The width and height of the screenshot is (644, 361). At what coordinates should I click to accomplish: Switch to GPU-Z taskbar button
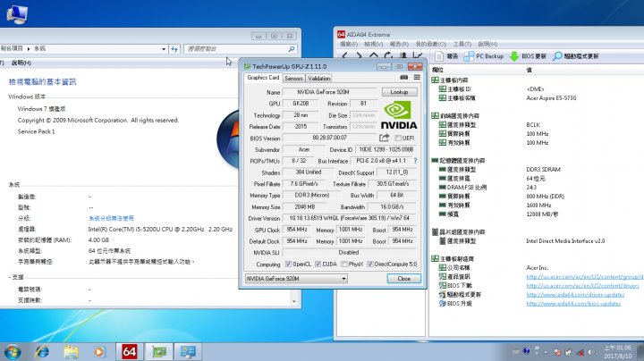159,351
